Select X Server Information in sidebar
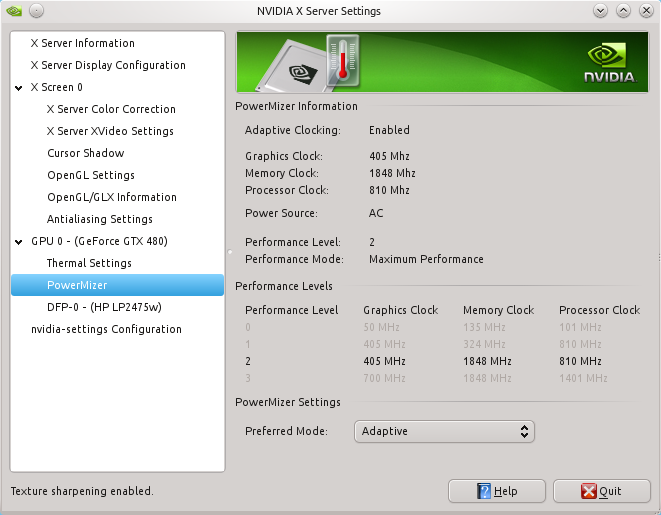661x515 pixels. tap(83, 43)
